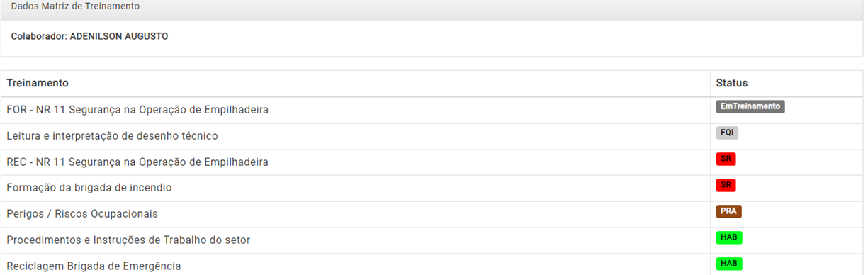Click the Colaborador label text
868x275 pixels.
click(39, 36)
